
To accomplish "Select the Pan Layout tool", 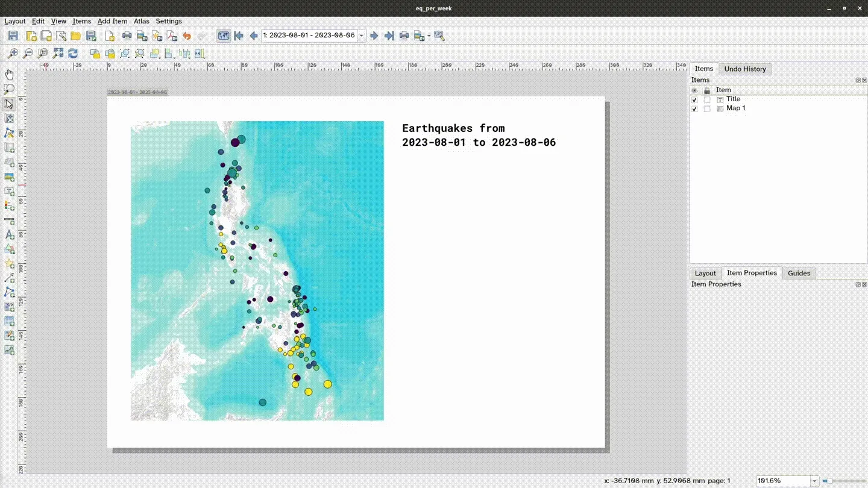I will pyautogui.click(x=9, y=74).
